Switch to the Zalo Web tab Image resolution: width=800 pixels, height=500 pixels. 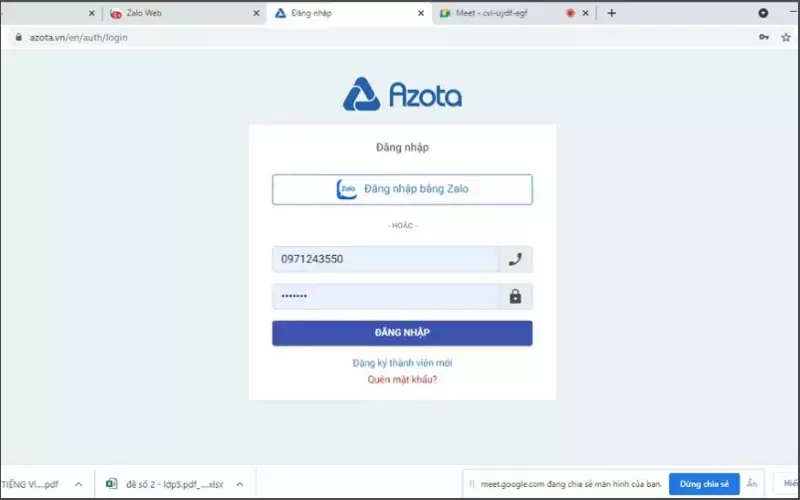tap(184, 13)
